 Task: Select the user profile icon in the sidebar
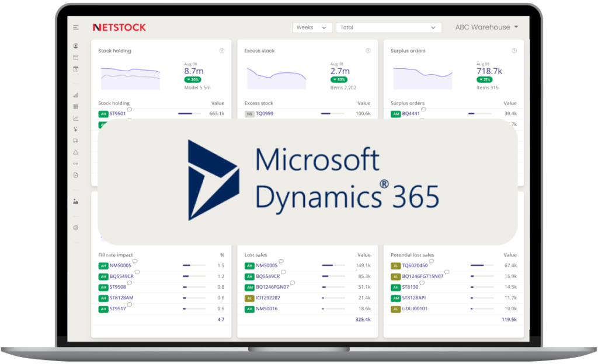click(x=75, y=45)
